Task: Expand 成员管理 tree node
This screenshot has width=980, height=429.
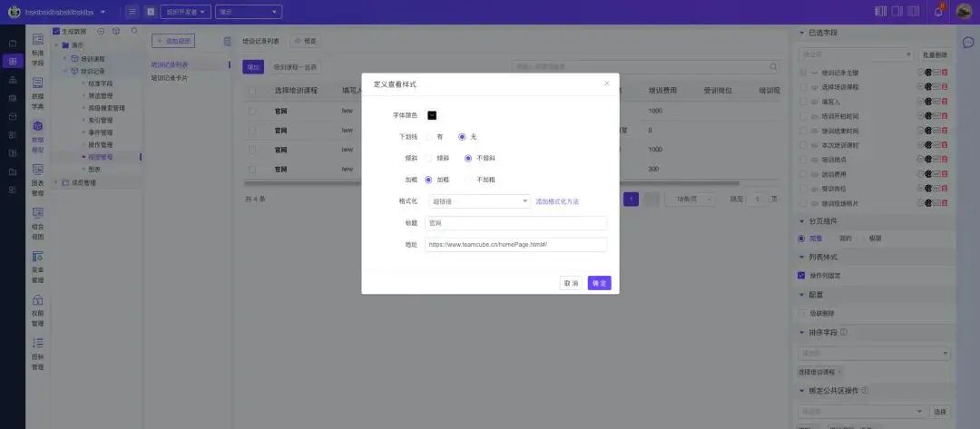Action: click(55, 183)
